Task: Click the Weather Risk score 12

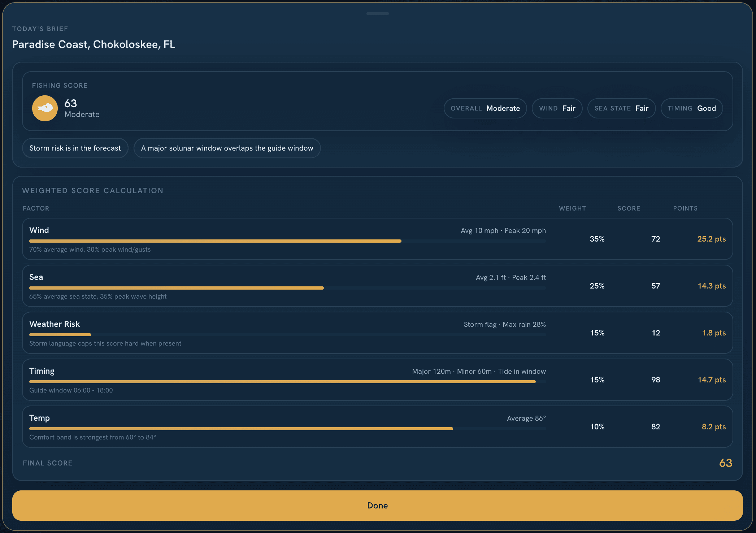Action: coord(656,333)
